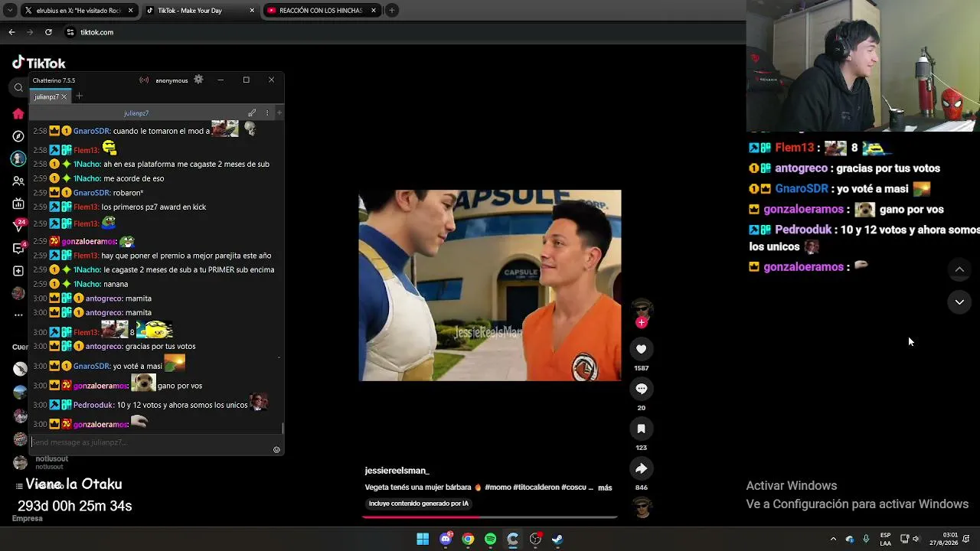Viewport: 980px width, 551px height.
Task: Open Discord from the taskbar
Action: point(446,539)
